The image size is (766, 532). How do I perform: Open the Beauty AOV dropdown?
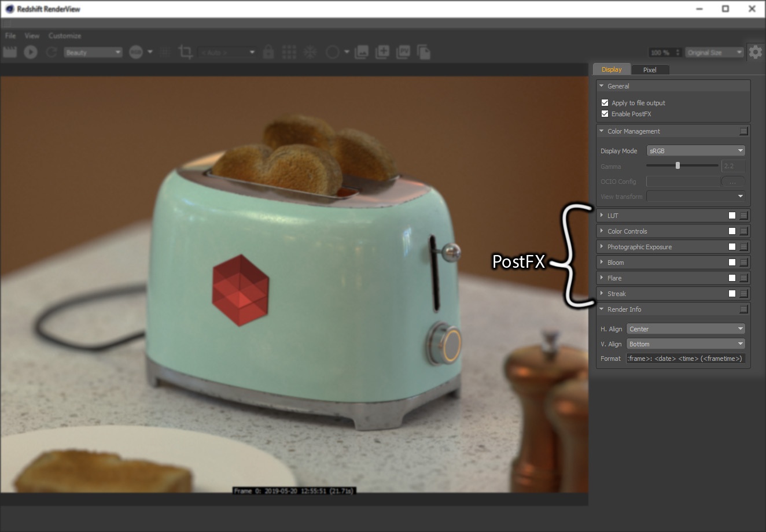[93, 52]
